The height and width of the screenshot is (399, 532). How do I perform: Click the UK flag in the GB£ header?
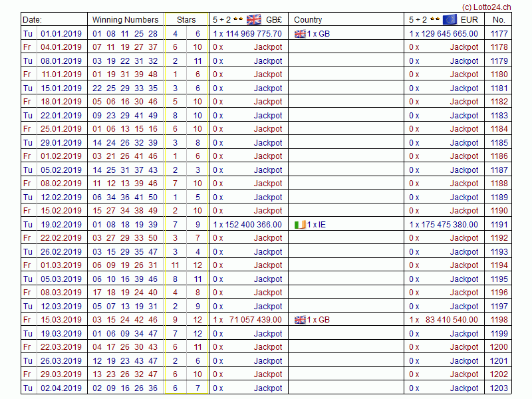click(253, 19)
